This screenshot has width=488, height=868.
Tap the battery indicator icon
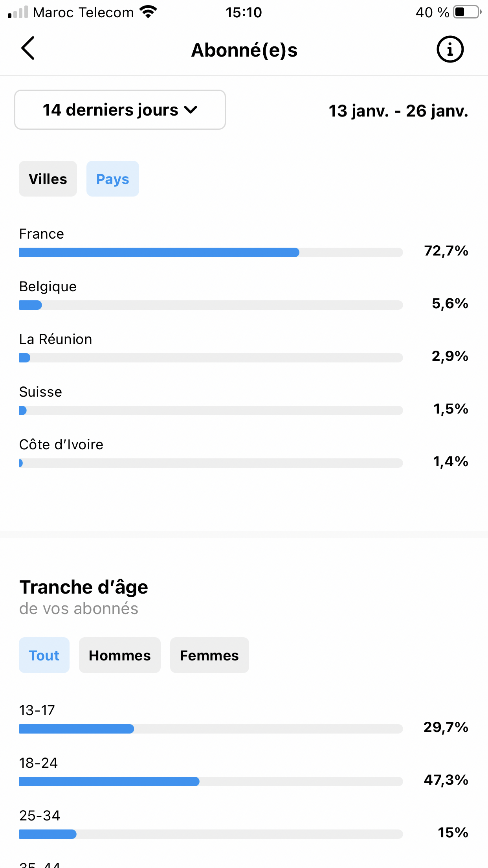pyautogui.click(x=467, y=12)
